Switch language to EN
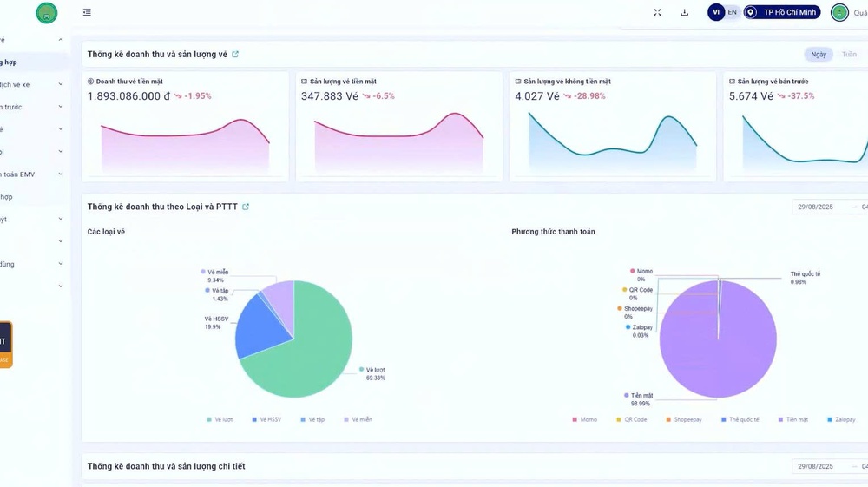The height and width of the screenshot is (487, 868). click(x=733, y=12)
